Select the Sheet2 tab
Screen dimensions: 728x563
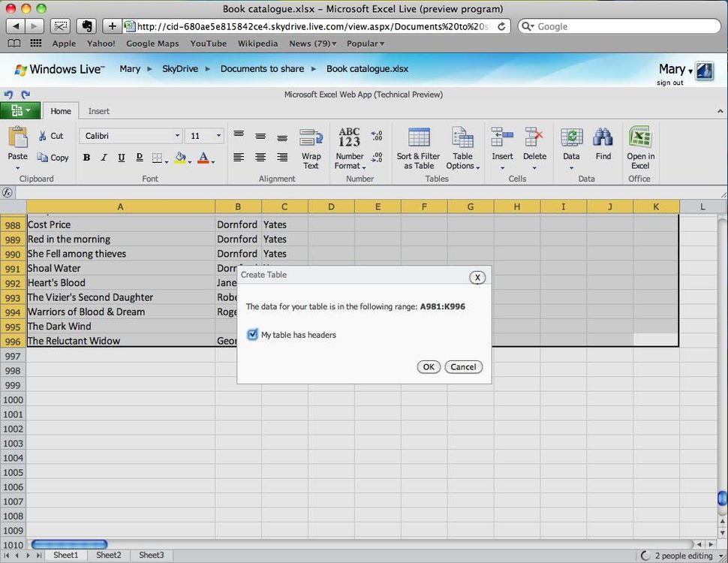(108, 555)
